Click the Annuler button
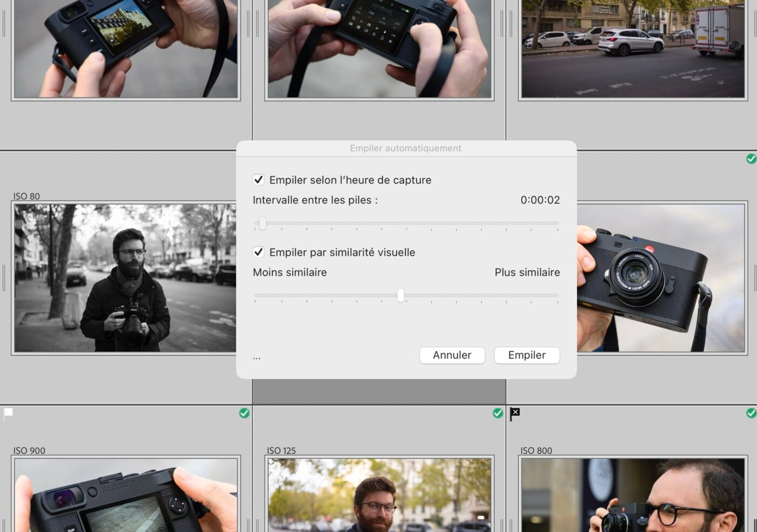This screenshot has height=532, width=757. coord(451,355)
